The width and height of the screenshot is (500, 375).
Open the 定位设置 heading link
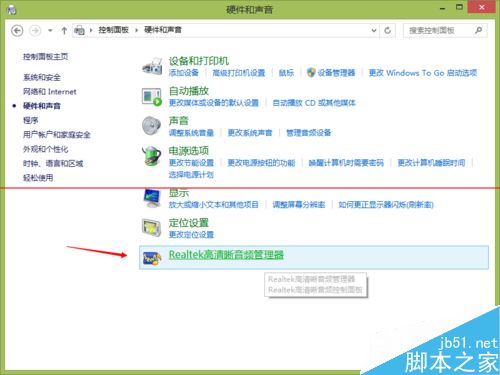[189, 222]
